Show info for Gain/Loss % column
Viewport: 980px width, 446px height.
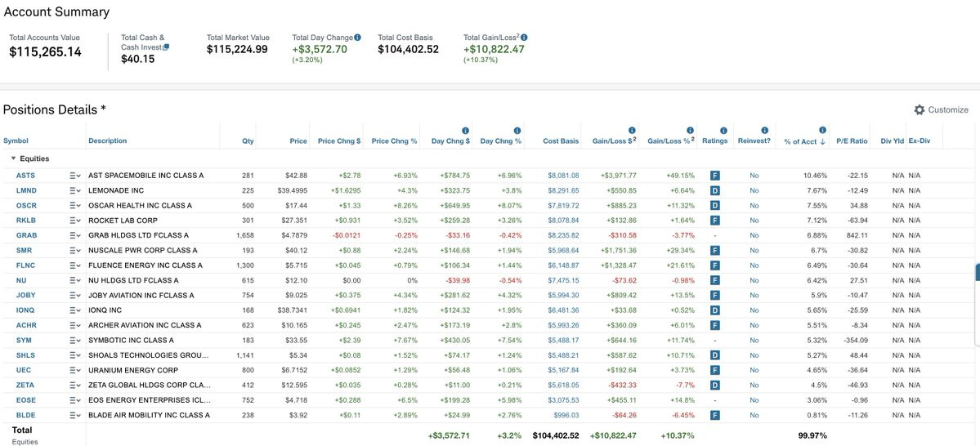pos(690,131)
